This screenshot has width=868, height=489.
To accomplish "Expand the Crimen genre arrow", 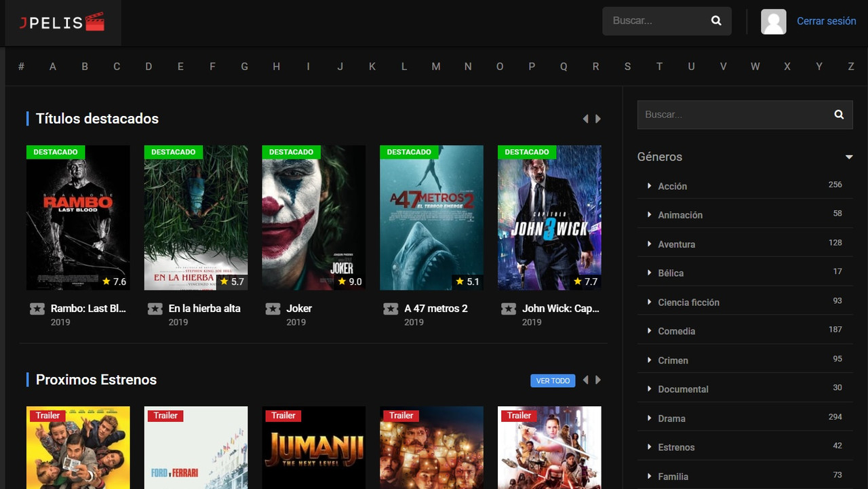I will click(x=649, y=360).
